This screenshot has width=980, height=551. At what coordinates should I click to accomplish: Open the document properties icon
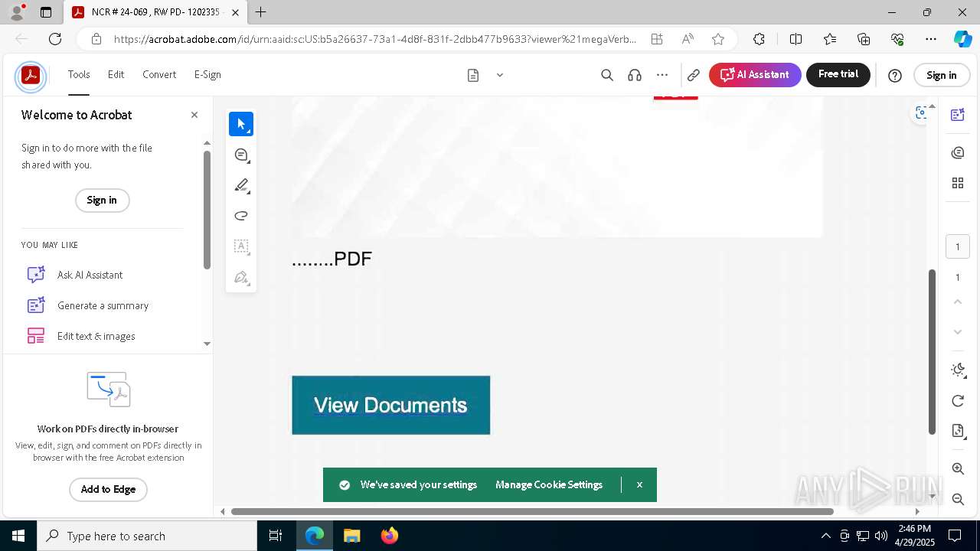pyautogui.click(x=957, y=431)
